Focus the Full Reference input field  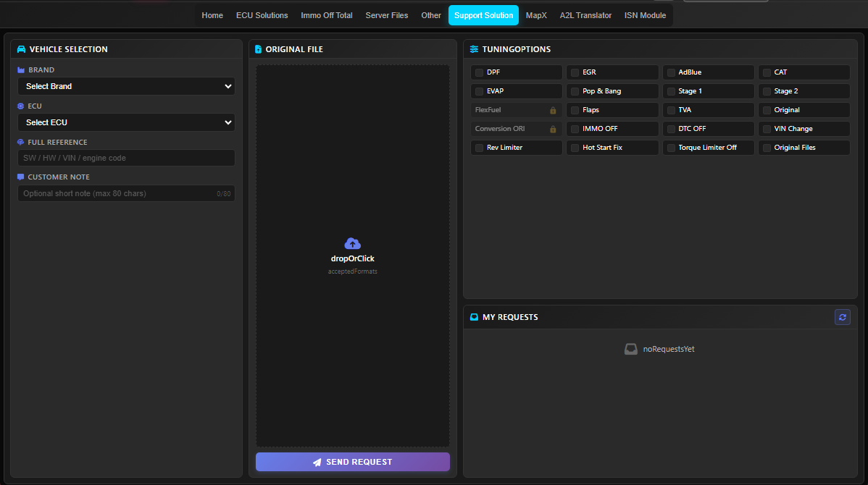126,158
